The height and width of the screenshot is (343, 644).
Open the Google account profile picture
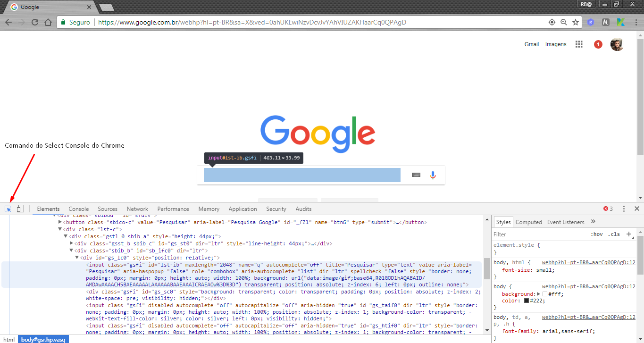[617, 44]
